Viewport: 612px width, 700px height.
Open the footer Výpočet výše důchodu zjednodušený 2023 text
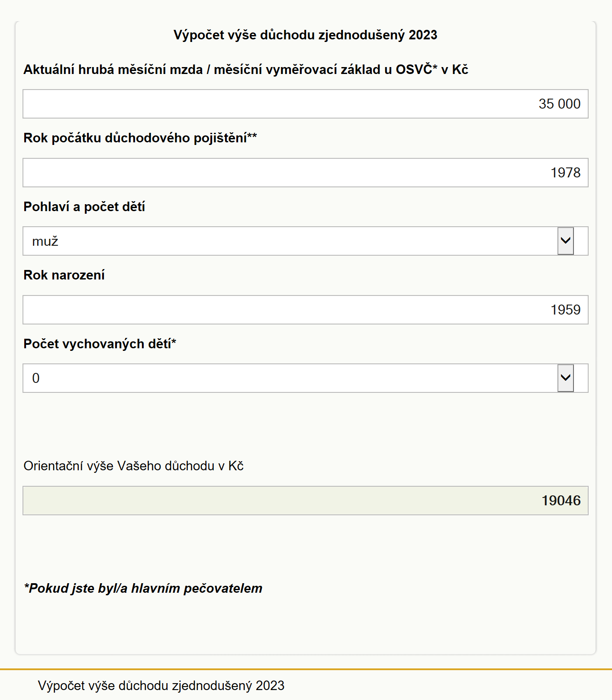(161, 686)
